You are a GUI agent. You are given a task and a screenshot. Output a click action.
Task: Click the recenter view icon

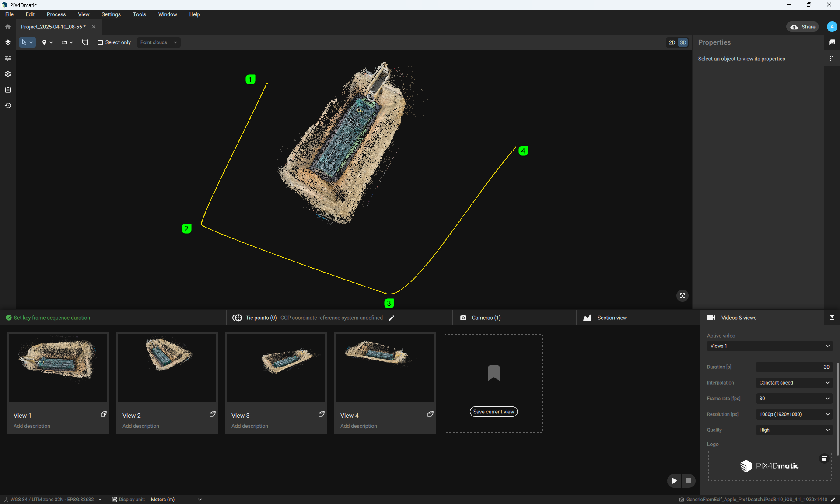682,296
